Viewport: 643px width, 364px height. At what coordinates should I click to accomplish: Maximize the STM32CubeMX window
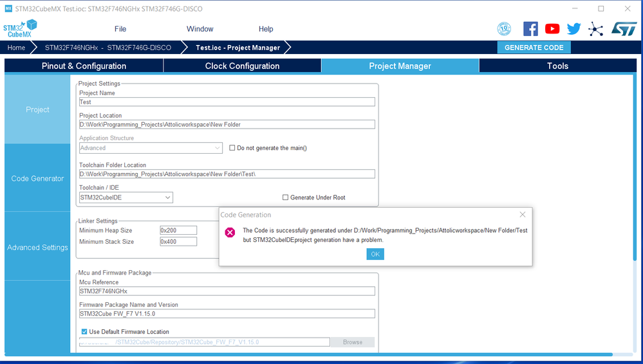coord(601,8)
